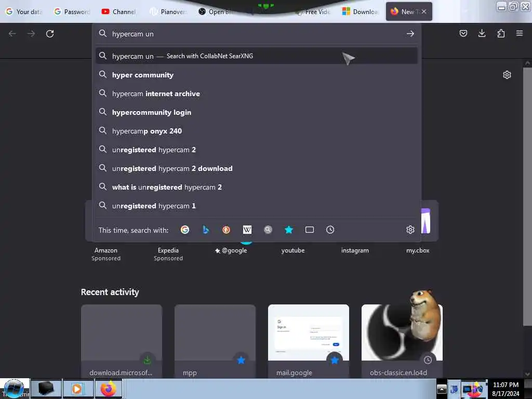Show hidden system tray icons
The width and height of the screenshot is (532, 399).
442,389
